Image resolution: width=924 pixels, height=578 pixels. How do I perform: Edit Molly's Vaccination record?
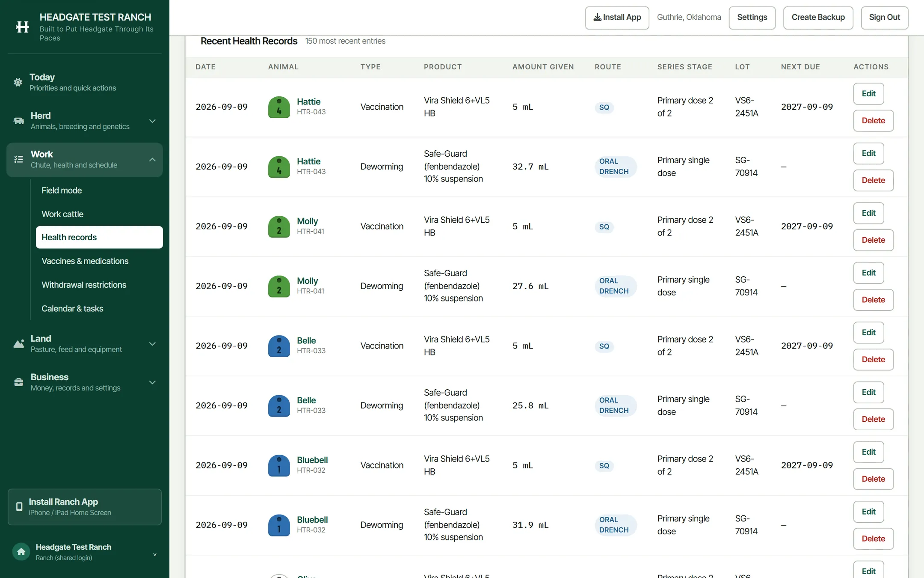tap(868, 213)
